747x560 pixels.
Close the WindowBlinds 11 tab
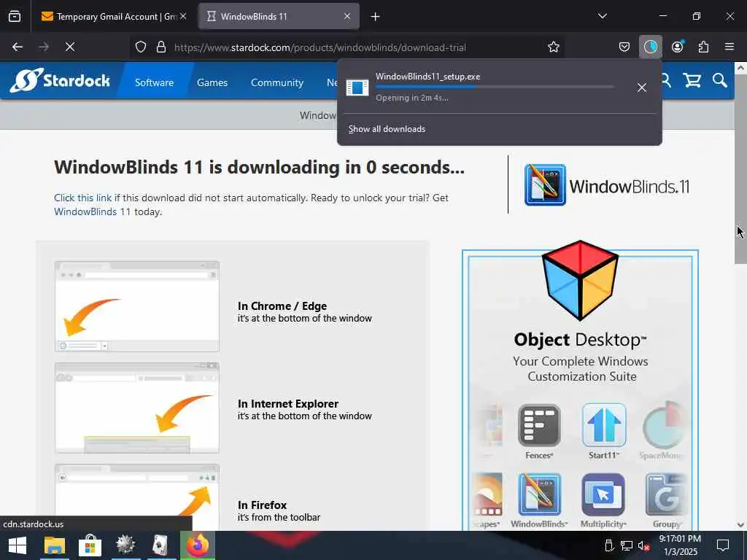pos(347,16)
